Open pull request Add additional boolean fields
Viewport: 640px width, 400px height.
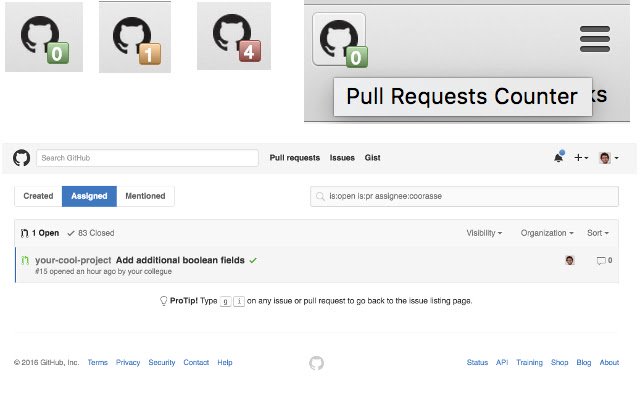(x=180, y=260)
